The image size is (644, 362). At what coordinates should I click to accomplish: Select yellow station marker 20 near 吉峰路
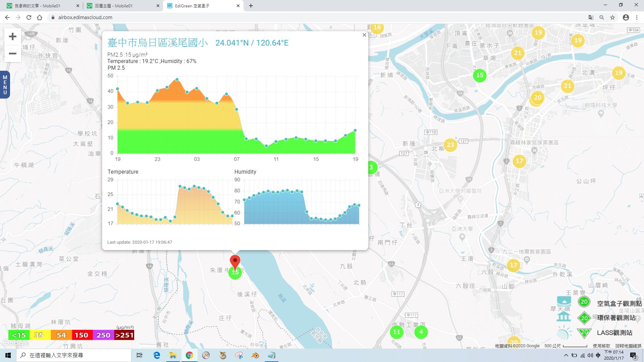click(538, 98)
